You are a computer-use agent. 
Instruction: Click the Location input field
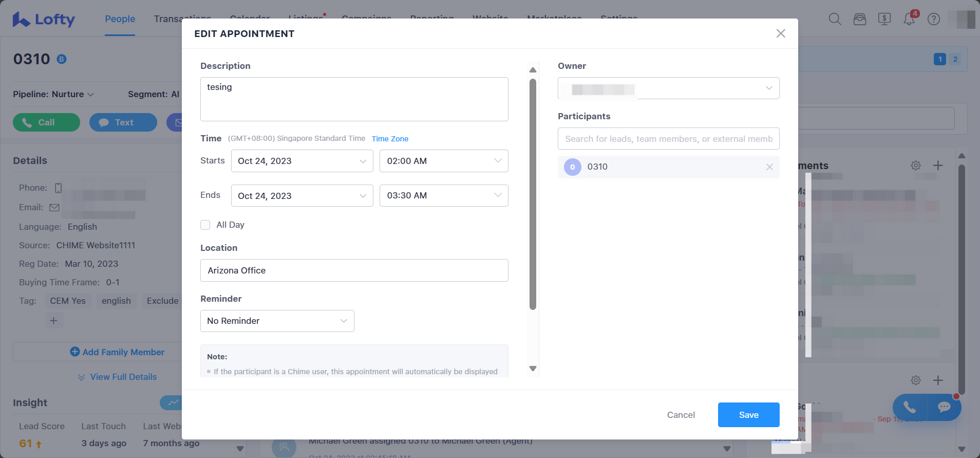pyautogui.click(x=354, y=270)
